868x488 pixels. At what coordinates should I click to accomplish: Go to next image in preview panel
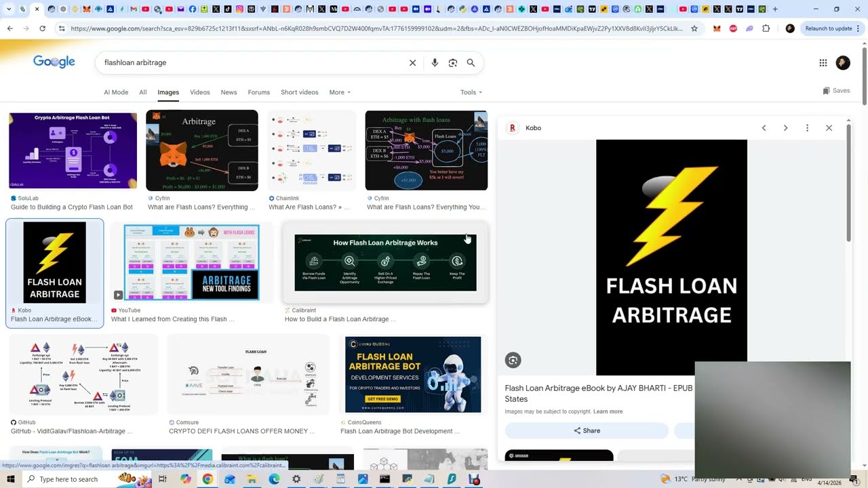point(785,127)
